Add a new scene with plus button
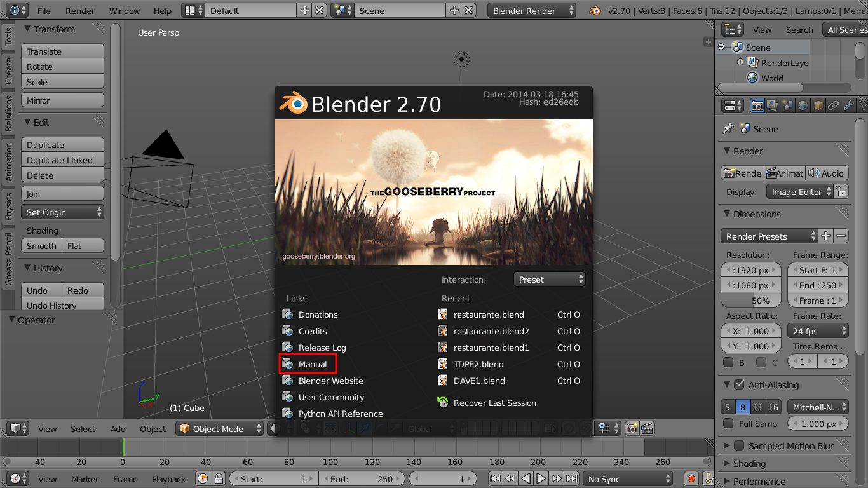868x488 pixels. 454,11
